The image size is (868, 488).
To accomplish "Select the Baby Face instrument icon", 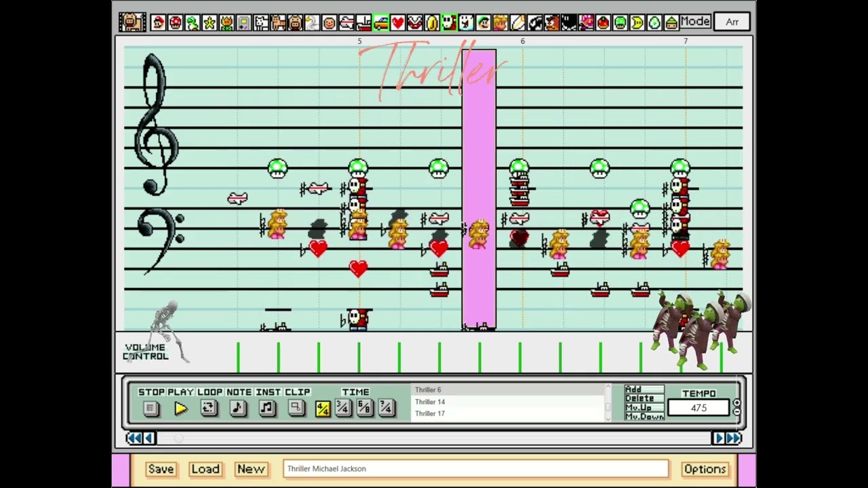I will click(x=330, y=22).
